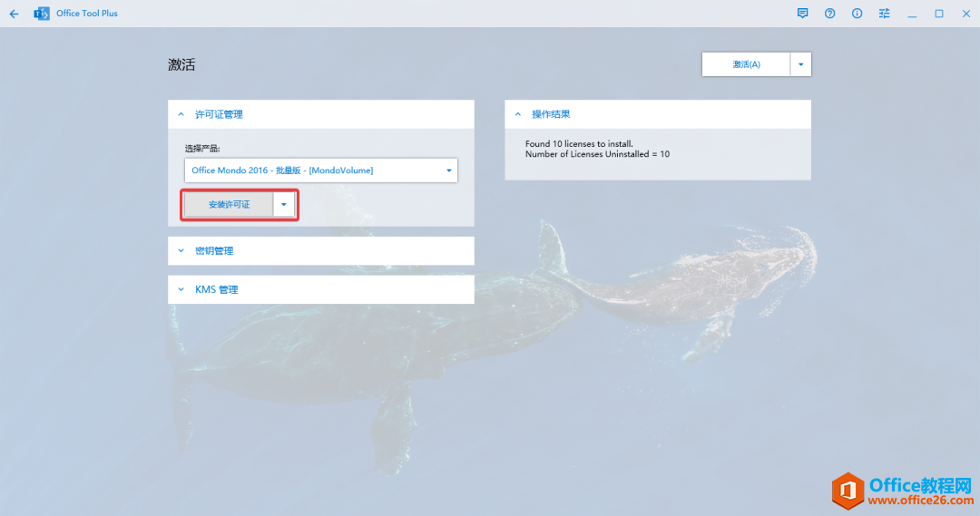980x516 pixels.
Task: Click the 激活 page heading
Action: tap(181, 64)
